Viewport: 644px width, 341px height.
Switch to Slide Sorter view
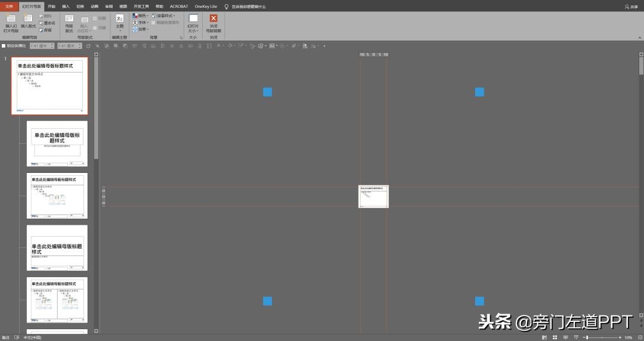tap(555, 337)
